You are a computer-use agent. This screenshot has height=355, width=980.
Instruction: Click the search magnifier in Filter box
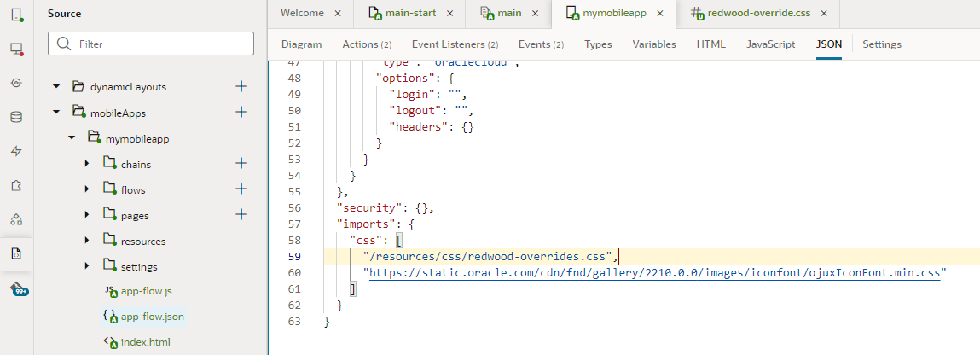(63, 44)
